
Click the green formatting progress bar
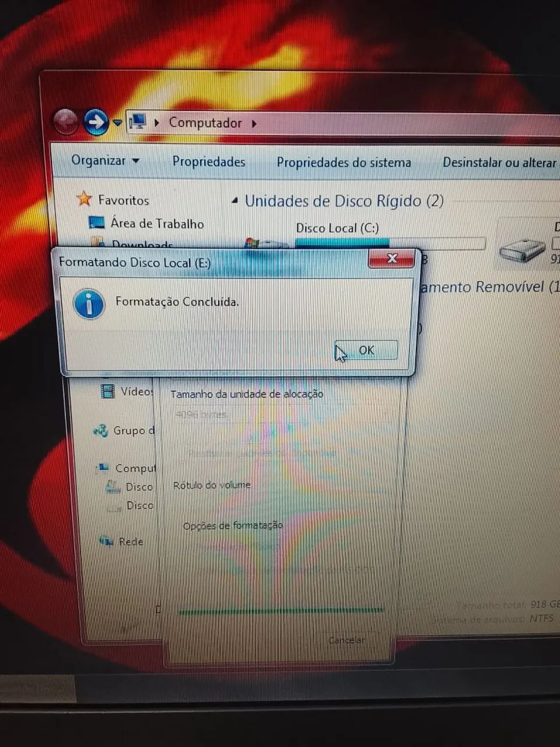pyautogui.click(x=282, y=610)
